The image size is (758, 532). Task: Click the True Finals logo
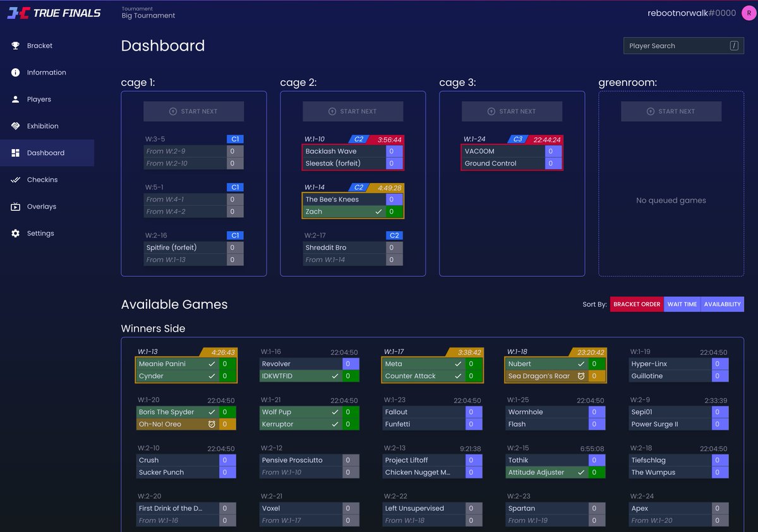pyautogui.click(x=54, y=13)
